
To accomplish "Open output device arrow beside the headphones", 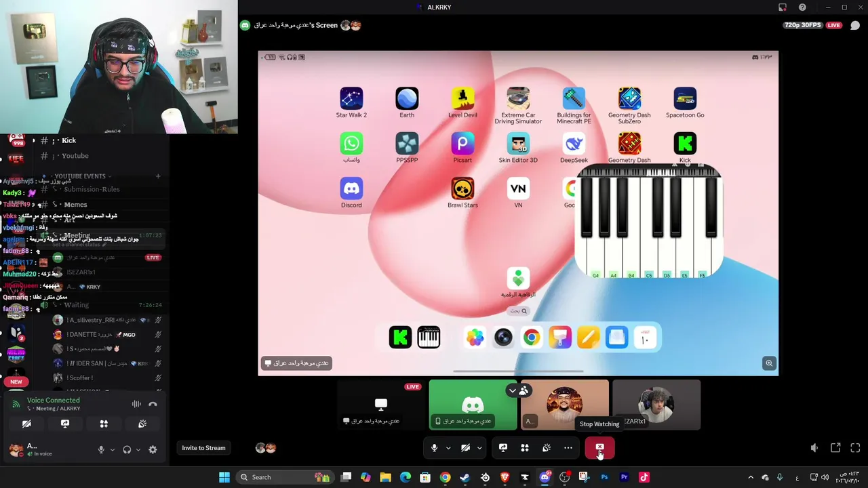I will (138, 449).
